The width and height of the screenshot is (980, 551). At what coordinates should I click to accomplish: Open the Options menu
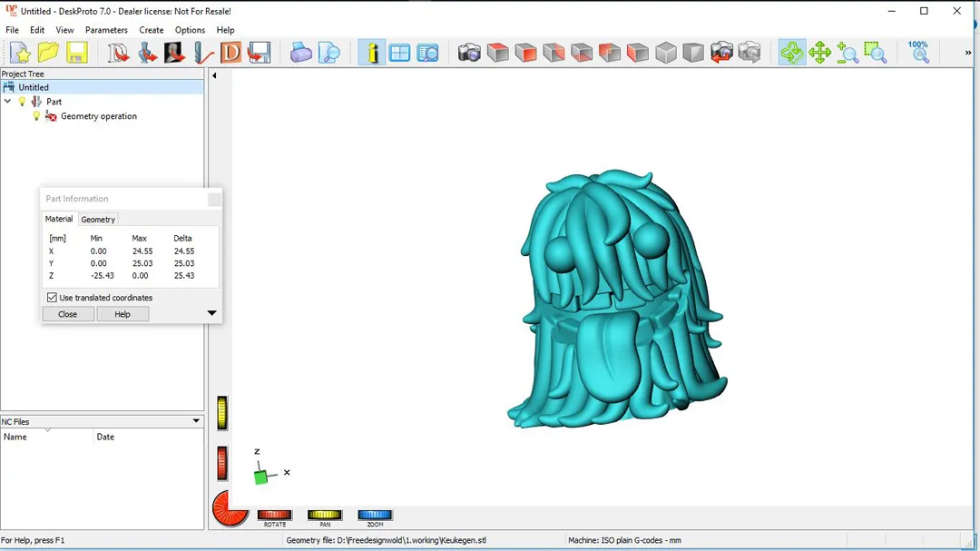190,30
